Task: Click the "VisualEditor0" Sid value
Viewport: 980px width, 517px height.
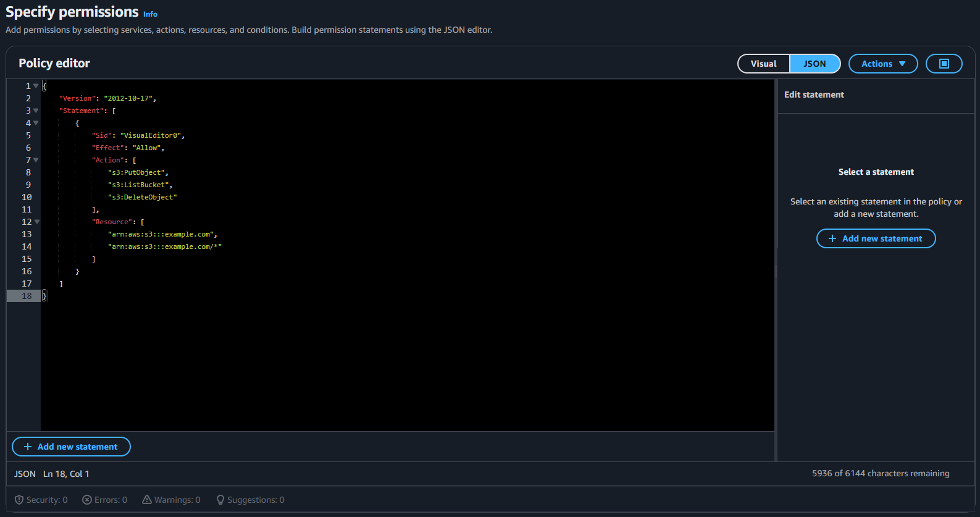Action: click(150, 135)
